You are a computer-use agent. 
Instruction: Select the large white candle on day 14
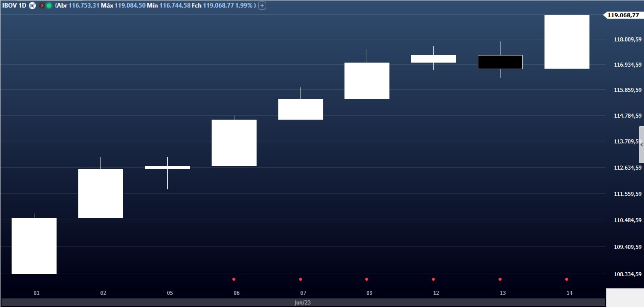pos(567,42)
